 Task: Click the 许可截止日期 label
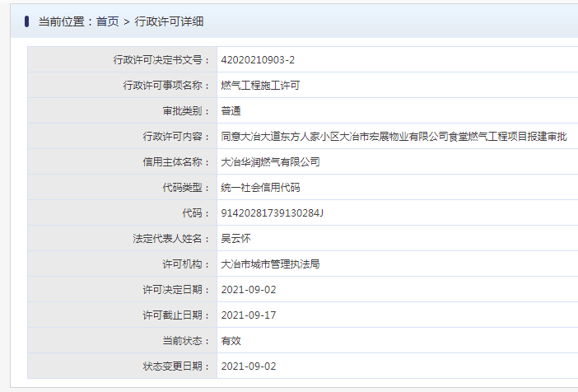coord(176,315)
